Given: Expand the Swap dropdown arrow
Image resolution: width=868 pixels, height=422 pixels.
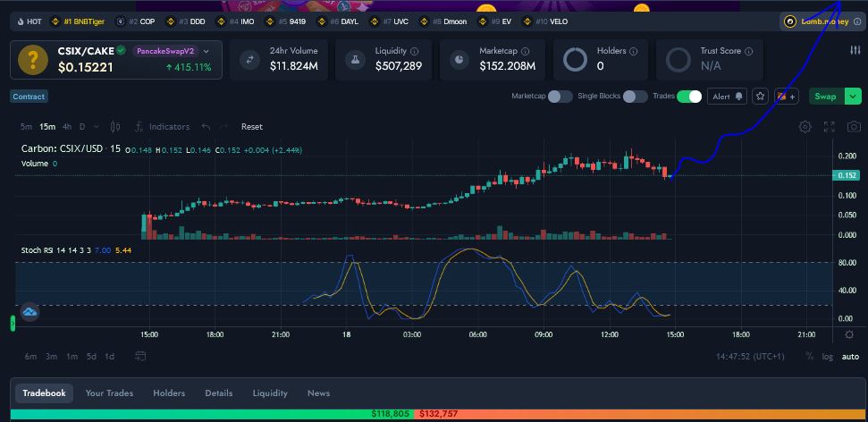Looking at the screenshot, I should click(853, 97).
